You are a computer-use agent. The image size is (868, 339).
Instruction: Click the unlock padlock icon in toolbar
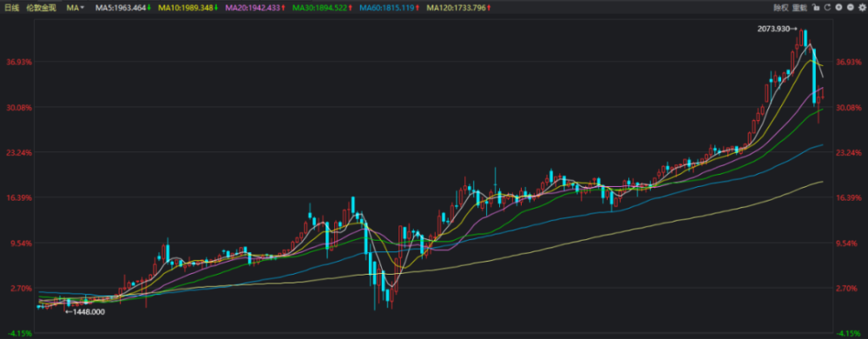[x=815, y=7]
